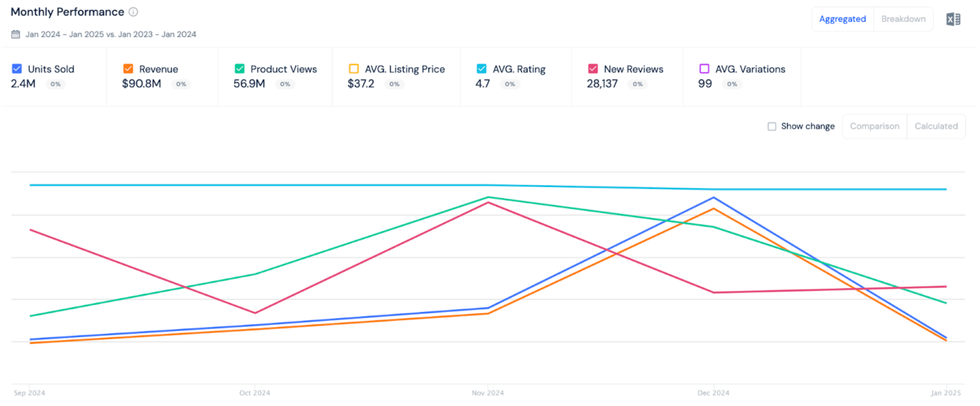Enable the AVG. Listing Price checkbox
Viewport: 980px width, 406px height.
point(354,69)
